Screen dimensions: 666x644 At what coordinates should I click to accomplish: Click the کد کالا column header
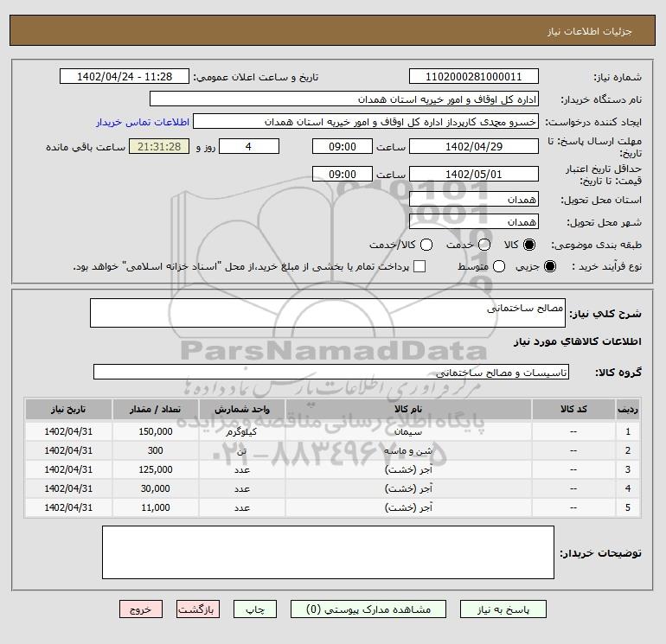pyautogui.click(x=573, y=409)
